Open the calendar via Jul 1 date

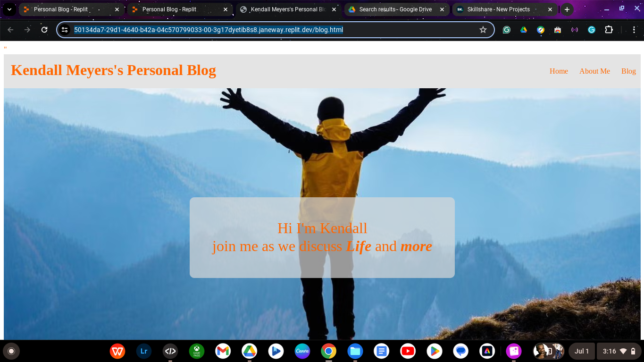(582, 351)
